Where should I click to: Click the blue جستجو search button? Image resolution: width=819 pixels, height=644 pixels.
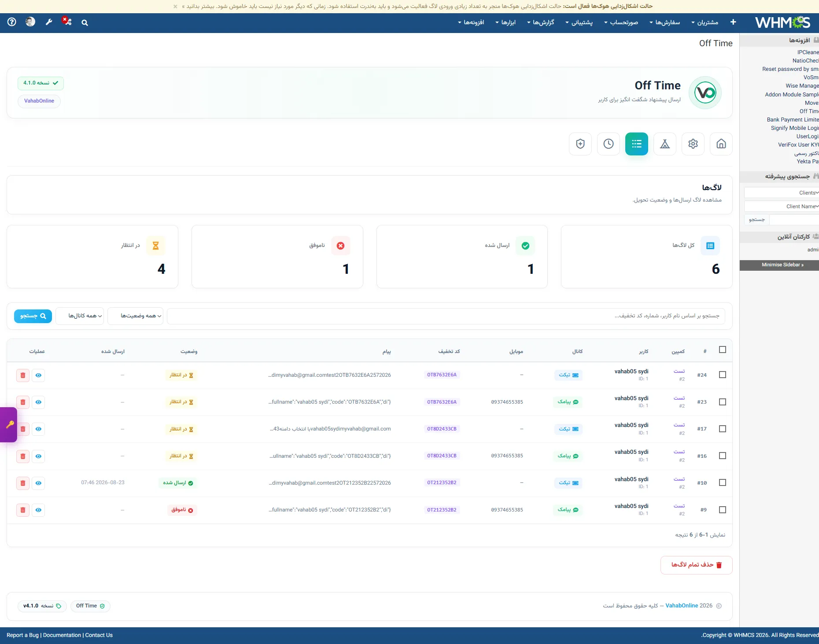pos(33,316)
